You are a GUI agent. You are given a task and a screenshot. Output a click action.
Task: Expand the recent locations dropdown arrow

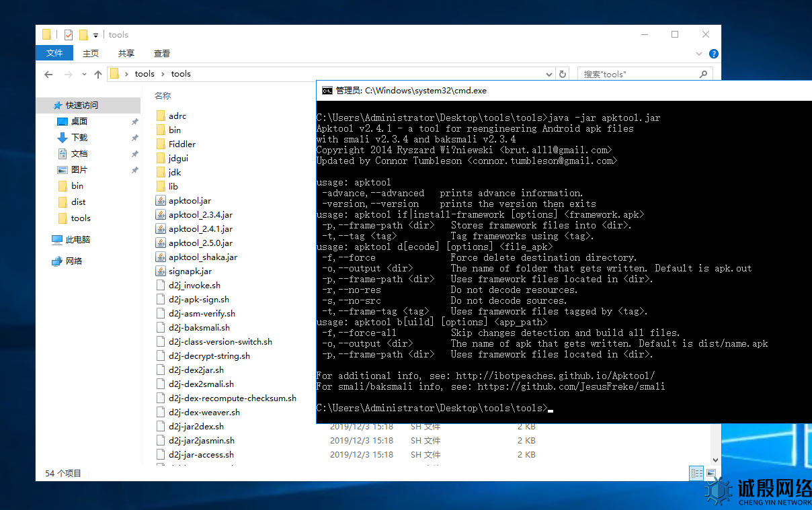pos(84,74)
